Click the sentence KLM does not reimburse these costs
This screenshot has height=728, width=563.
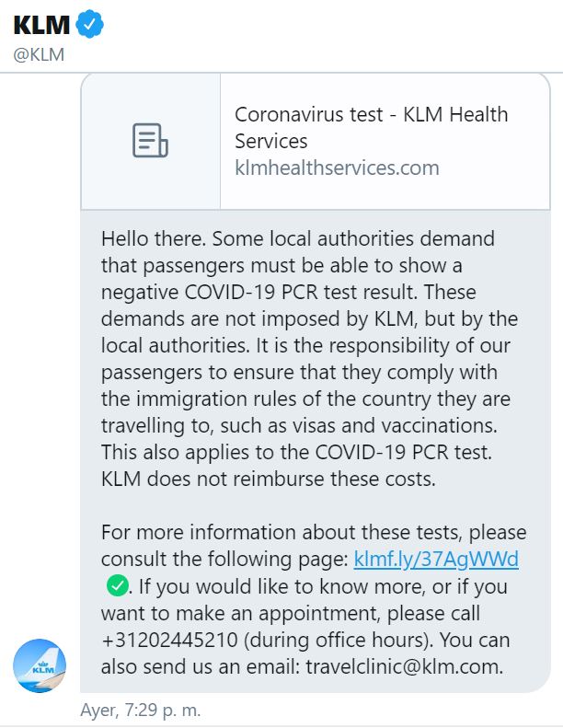(269, 480)
